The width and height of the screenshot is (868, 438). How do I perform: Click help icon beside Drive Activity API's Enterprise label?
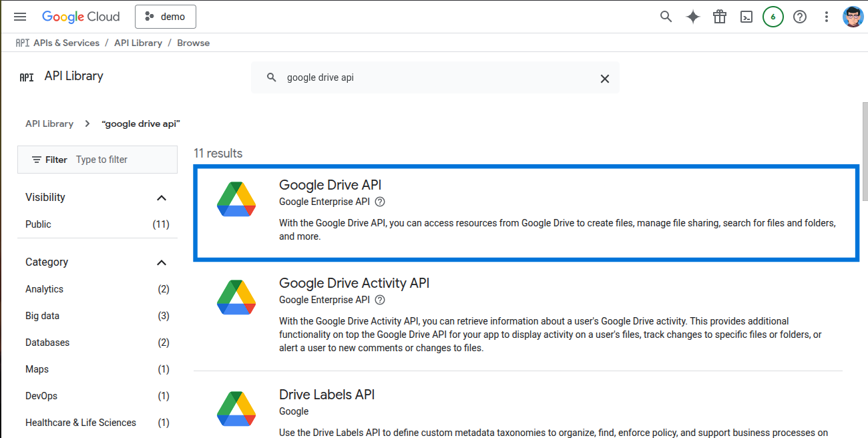380,300
